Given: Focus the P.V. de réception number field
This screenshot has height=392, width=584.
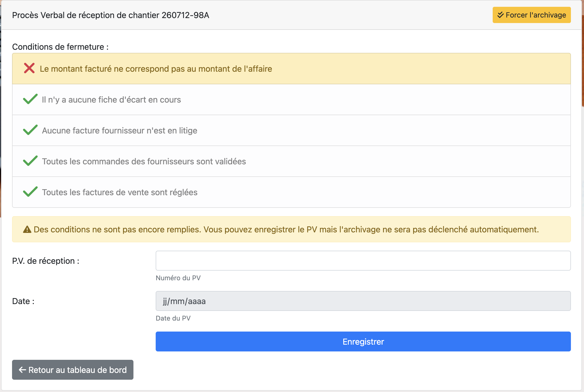Looking at the screenshot, I should pyautogui.click(x=363, y=261).
